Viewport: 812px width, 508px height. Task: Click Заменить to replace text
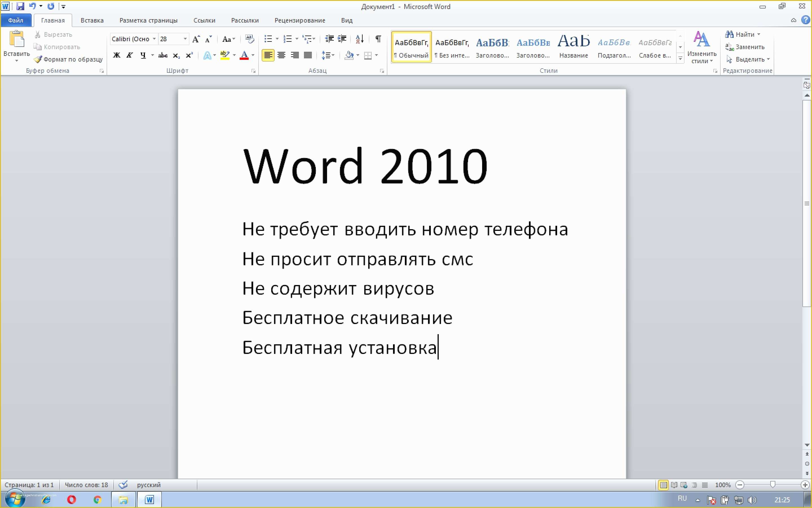tap(745, 47)
